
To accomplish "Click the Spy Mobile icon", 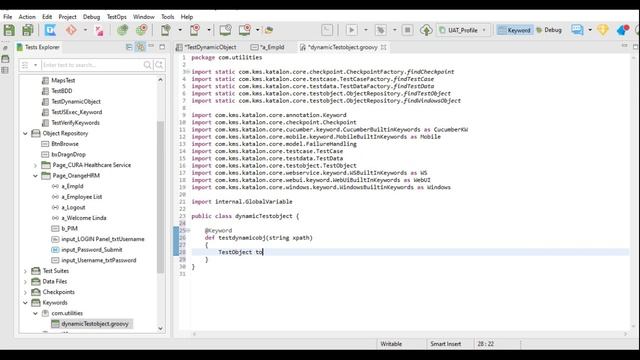I will click(x=166, y=30).
